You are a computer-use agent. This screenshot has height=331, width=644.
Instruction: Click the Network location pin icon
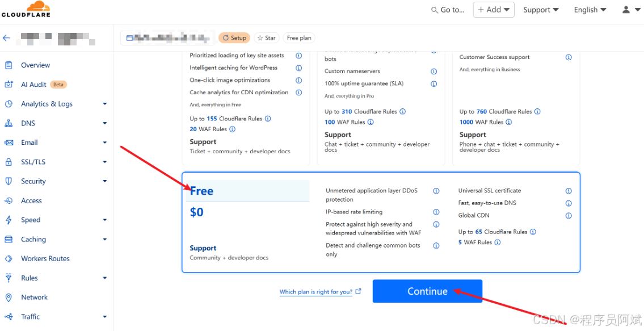pos(9,297)
